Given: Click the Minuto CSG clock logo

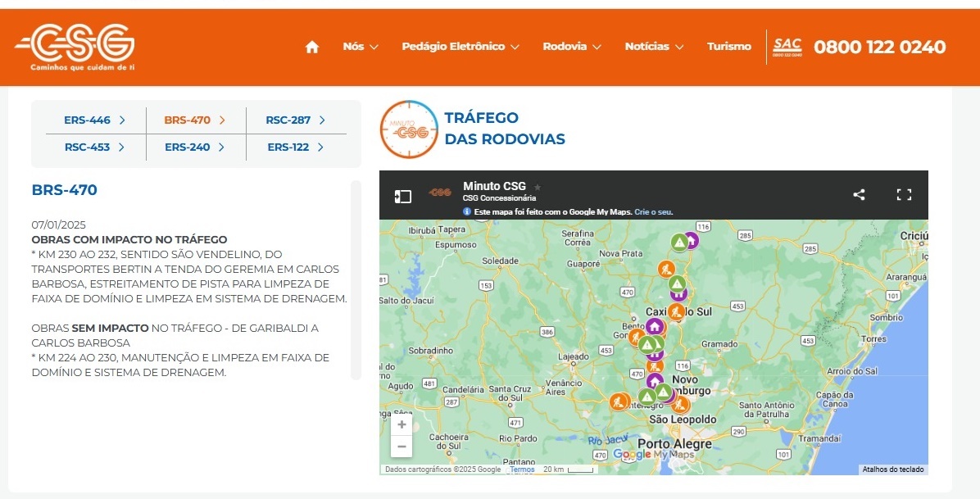Looking at the screenshot, I should click(409, 129).
